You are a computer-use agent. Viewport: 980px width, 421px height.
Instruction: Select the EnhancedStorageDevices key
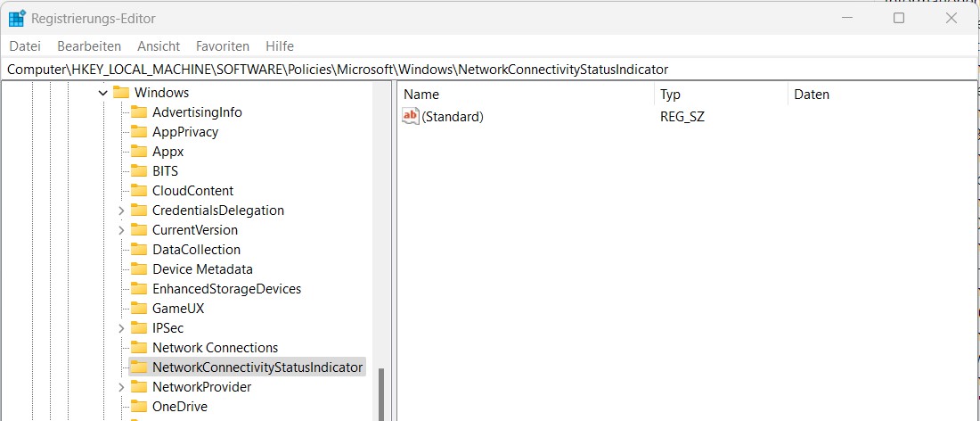tap(226, 289)
